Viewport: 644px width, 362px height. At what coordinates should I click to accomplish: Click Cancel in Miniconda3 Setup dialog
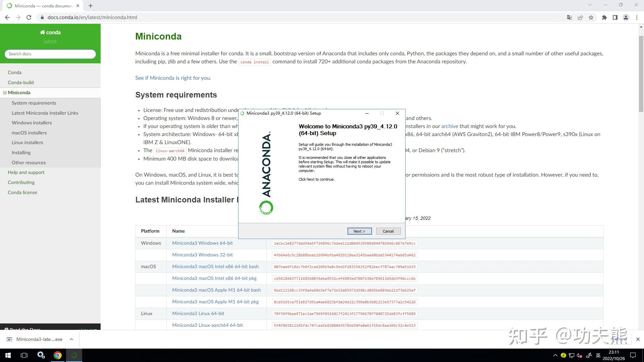click(388, 231)
